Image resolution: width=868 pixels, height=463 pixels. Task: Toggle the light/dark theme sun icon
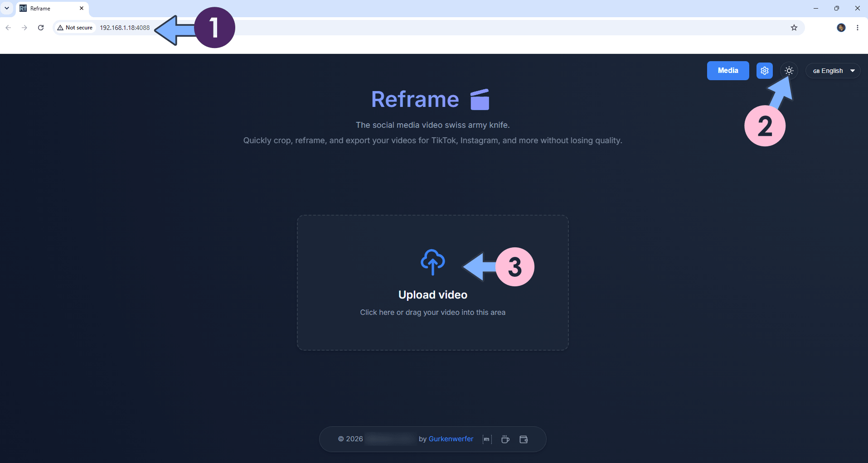pos(789,71)
